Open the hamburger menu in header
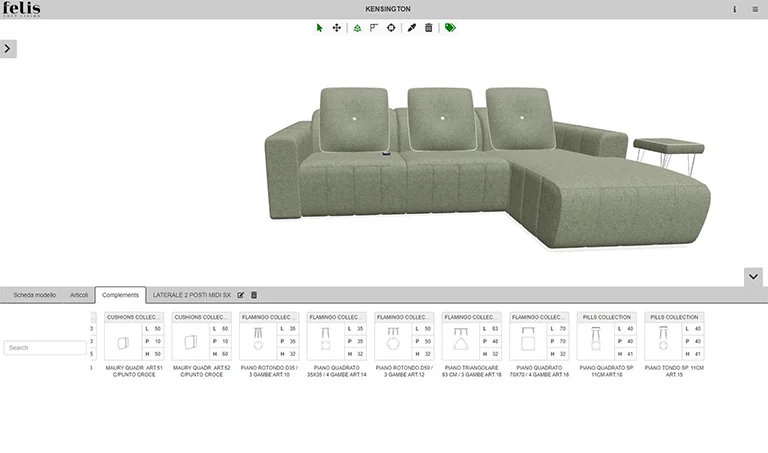768x453 pixels. coord(755,9)
